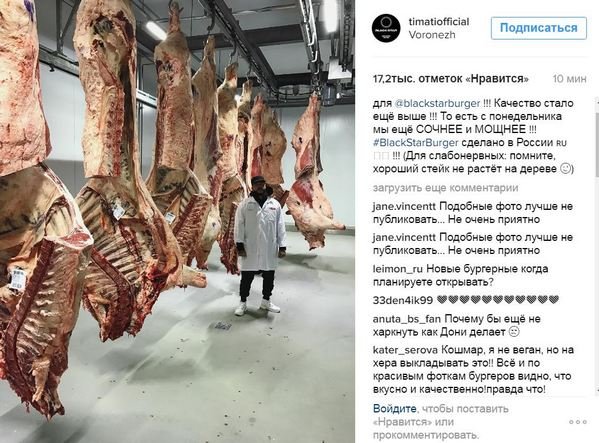
Task: Click the comments scrollbar
Action: (x=597, y=246)
